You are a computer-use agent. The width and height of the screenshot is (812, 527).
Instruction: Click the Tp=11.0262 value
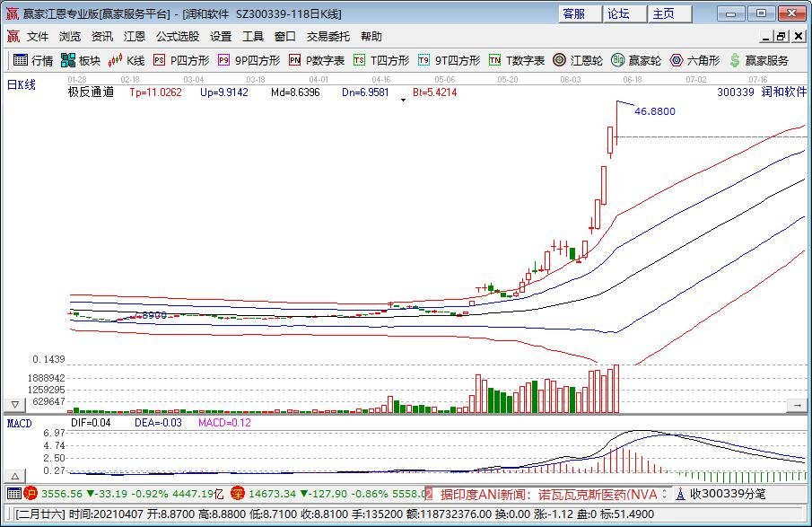(155, 92)
